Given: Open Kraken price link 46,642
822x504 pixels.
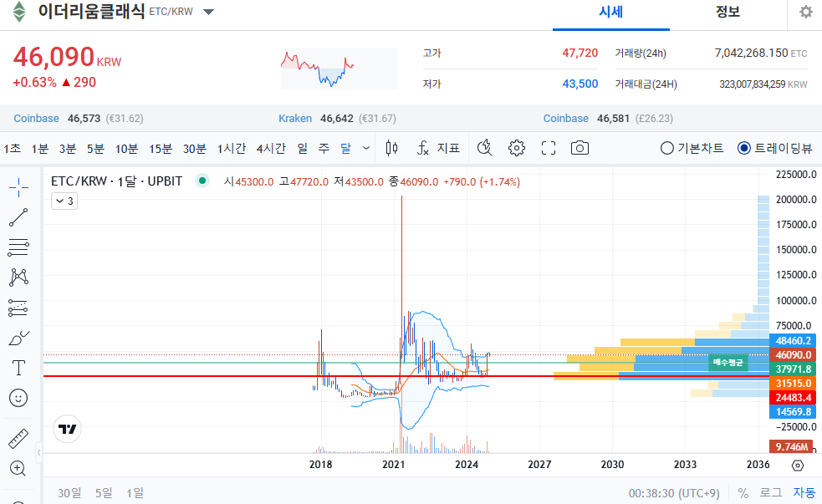Looking at the screenshot, I should [337, 119].
